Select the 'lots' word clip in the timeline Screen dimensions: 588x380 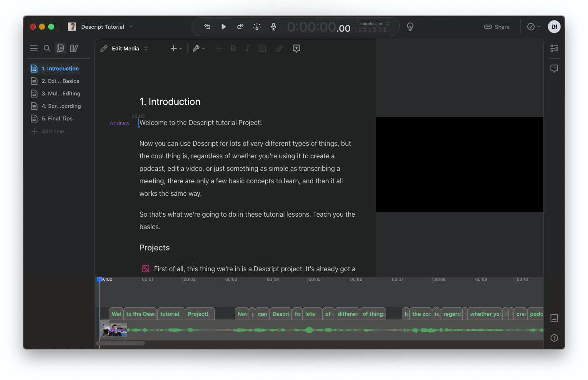point(312,314)
